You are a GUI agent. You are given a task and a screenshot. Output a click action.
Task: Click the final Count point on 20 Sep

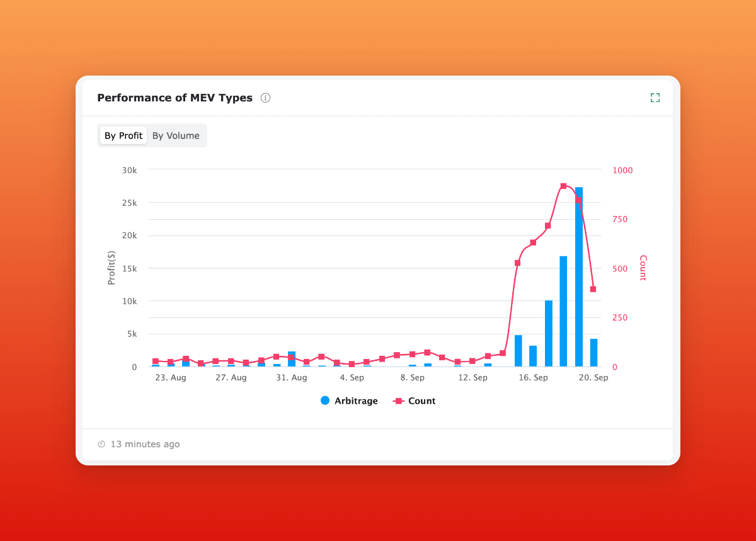click(x=593, y=289)
